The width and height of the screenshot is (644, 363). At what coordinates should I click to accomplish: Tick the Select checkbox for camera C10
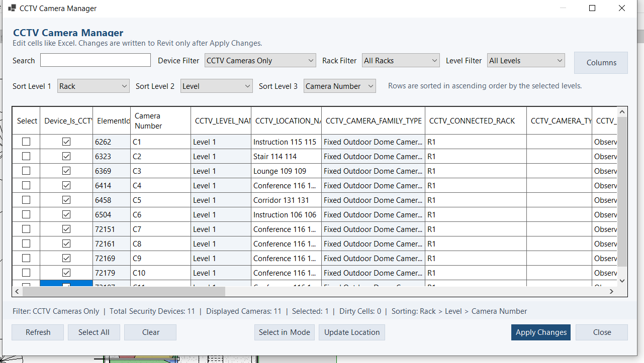26,273
